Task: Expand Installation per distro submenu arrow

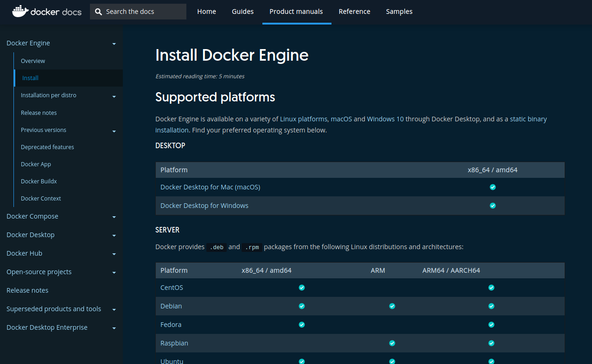Action: click(x=114, y=96)
